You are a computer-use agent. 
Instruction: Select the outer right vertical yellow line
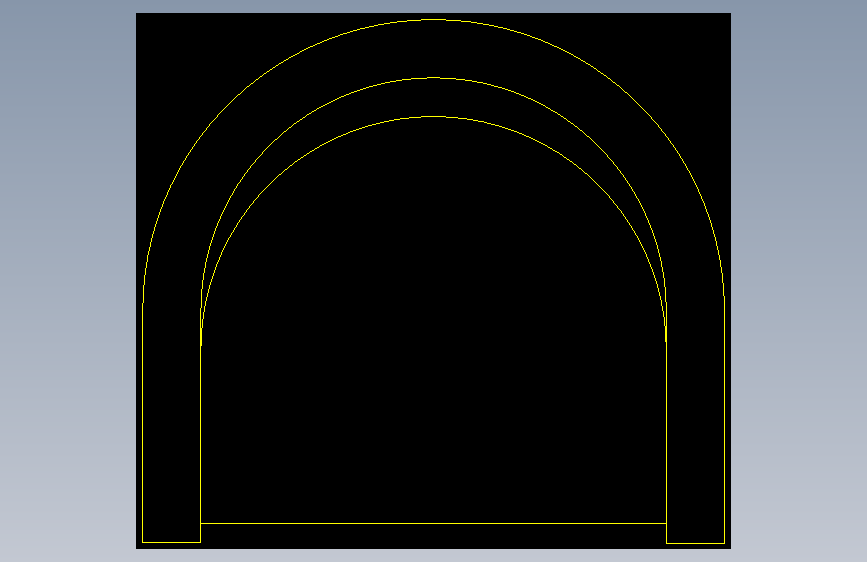pyautogui.click(x=724, y=423)
